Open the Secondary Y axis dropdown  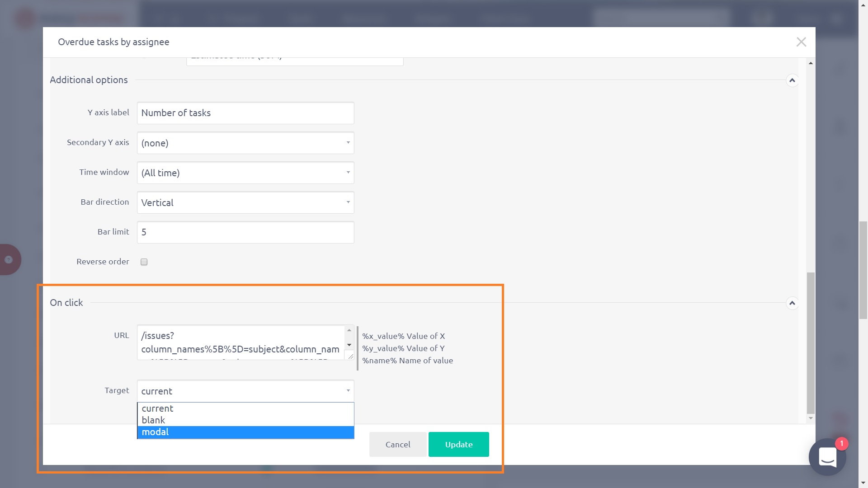coord(245,143)
